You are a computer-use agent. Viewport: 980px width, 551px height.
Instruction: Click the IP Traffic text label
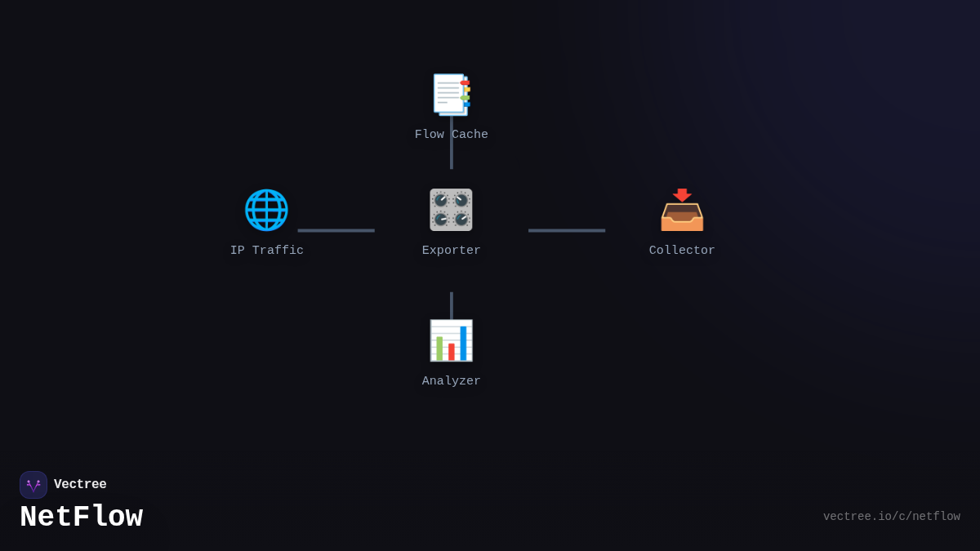pos(267,250)
